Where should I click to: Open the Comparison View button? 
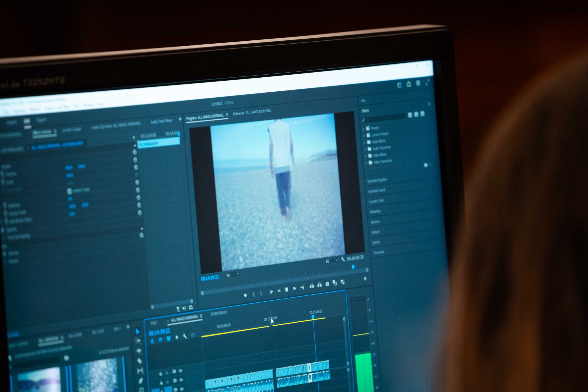click(x=335, y=283)
